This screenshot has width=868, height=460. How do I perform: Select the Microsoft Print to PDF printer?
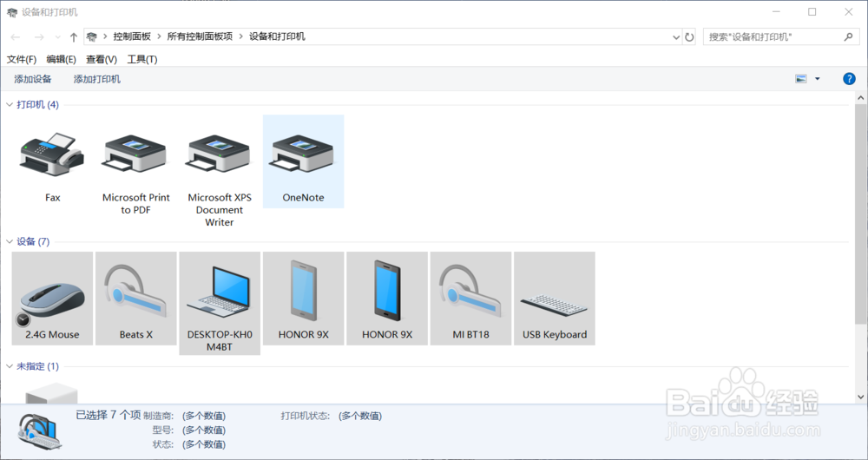pos(135,155)
